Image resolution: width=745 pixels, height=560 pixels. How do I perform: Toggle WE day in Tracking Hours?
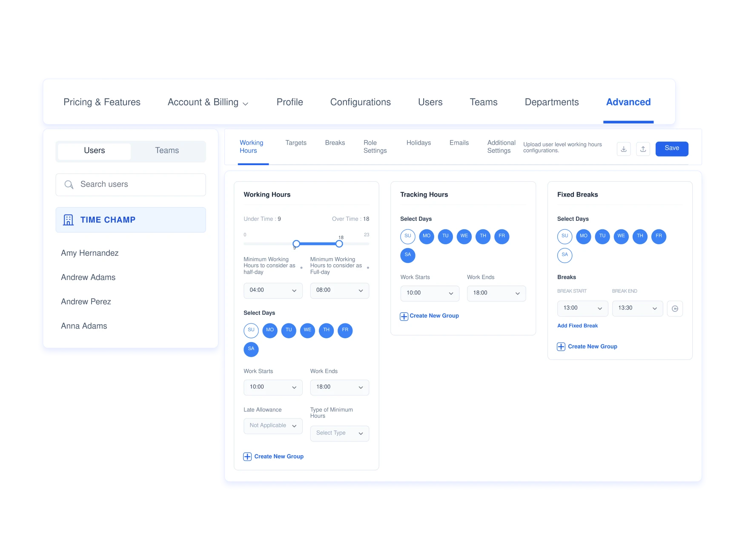[464, 236]
